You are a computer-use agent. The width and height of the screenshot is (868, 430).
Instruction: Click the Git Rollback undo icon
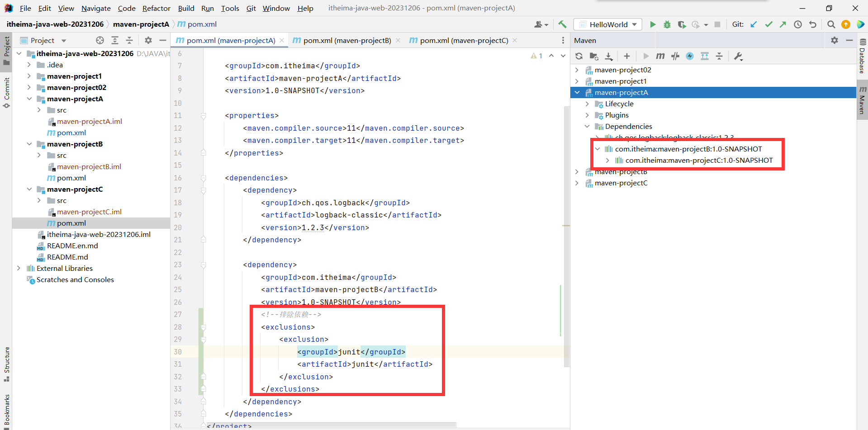pyautogui.click(x=813, y=24)
